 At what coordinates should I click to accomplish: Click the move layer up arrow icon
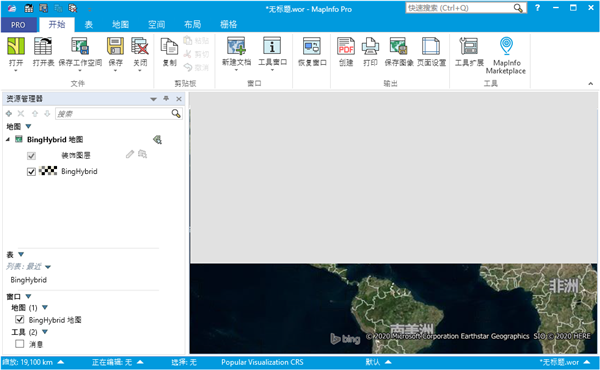pos(35,114)
